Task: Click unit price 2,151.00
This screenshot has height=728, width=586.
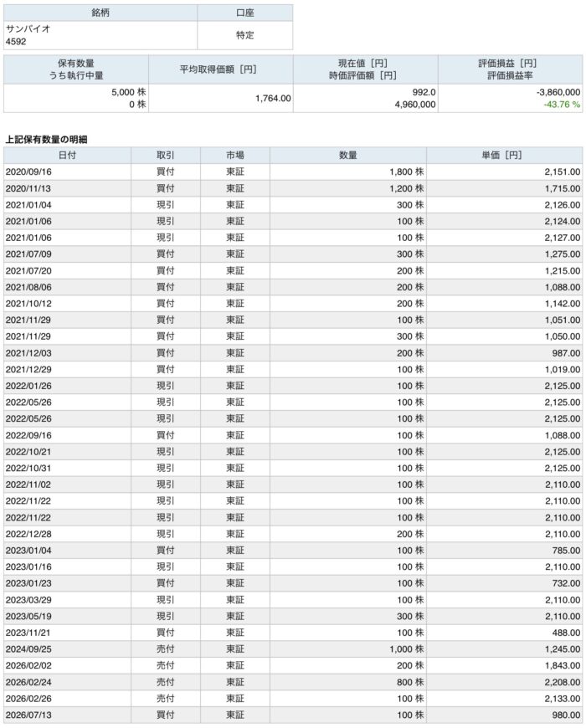Action: (x=563, y=172)
